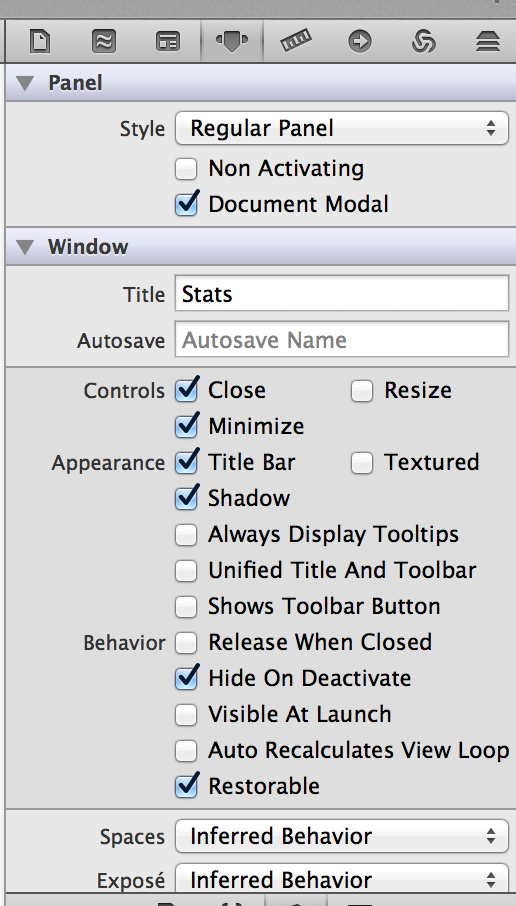Open the Quick Help inspector icon
Viewport: 516px width, 906px height.
(x=104, y=42)
